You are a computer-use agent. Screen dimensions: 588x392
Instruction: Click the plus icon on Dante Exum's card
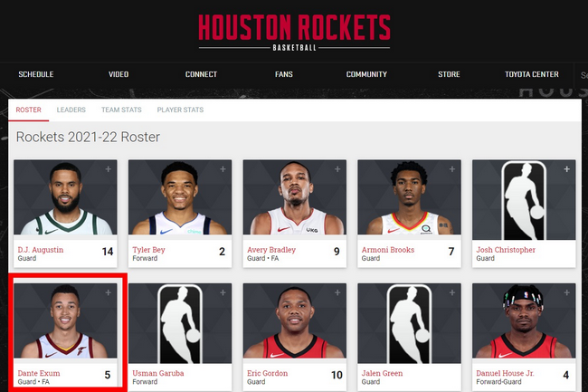pyautogui.click(x=108, y=292)
